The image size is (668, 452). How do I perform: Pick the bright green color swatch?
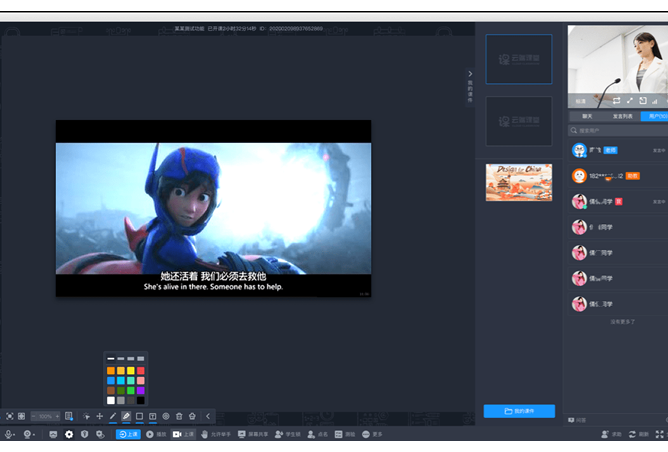tap(131, 390)
